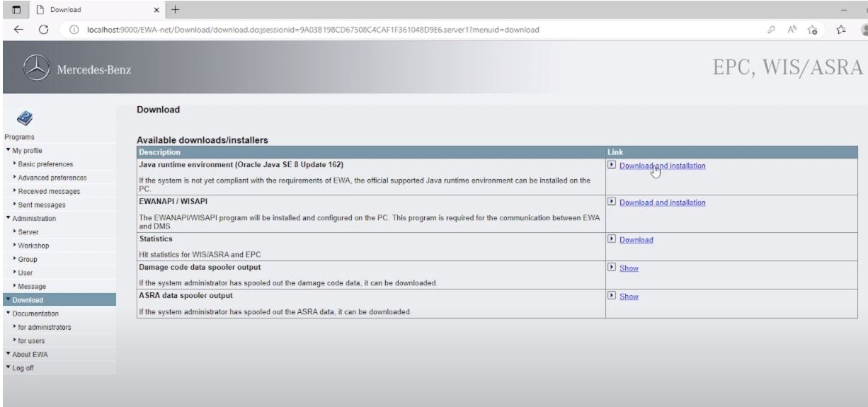This screenshot has height=407, width=868.
Task: Open Group administration
Action: tap(29, 259)
